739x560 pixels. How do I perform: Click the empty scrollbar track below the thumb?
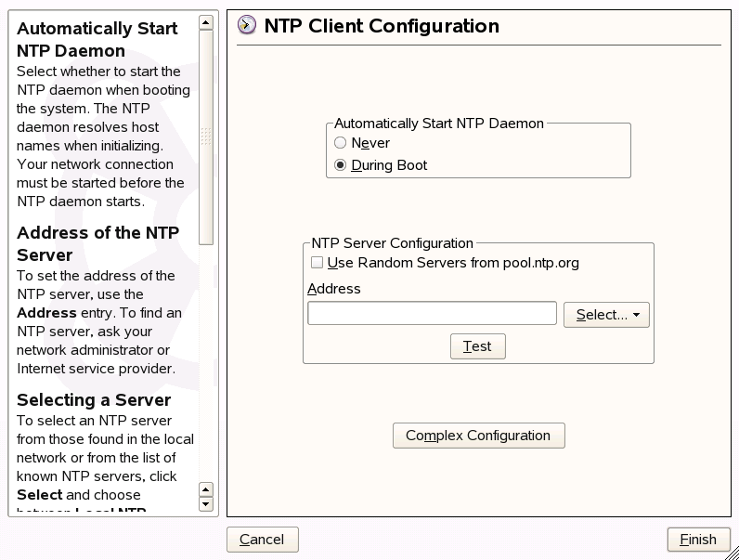[206, 362]
